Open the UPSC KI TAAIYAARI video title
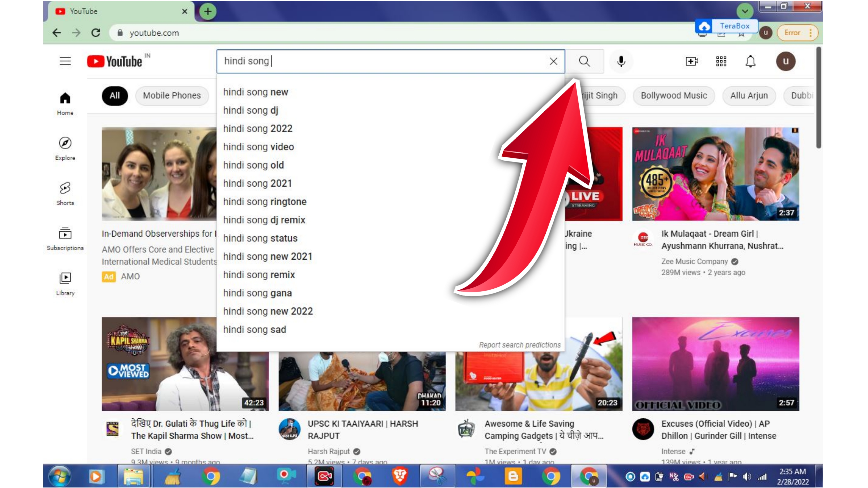This screenshot has width=868, height=488. pyautogui.click(x=363, y=430)
